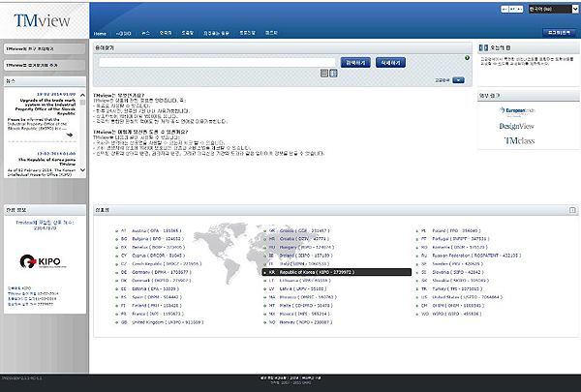Click the black arrow under the Slovak news item

[x=70, y=135]
